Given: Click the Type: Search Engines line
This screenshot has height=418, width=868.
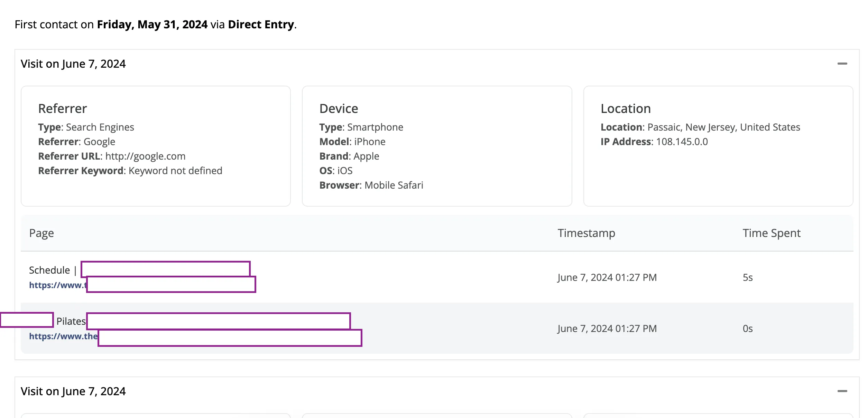Looking at the screenshot, I should (x=86, y=127).
